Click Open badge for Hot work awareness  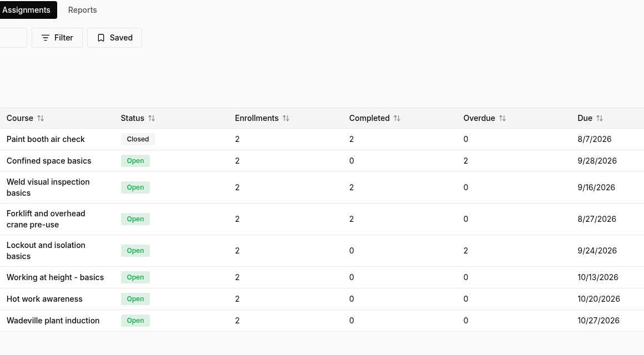(135, 299)
